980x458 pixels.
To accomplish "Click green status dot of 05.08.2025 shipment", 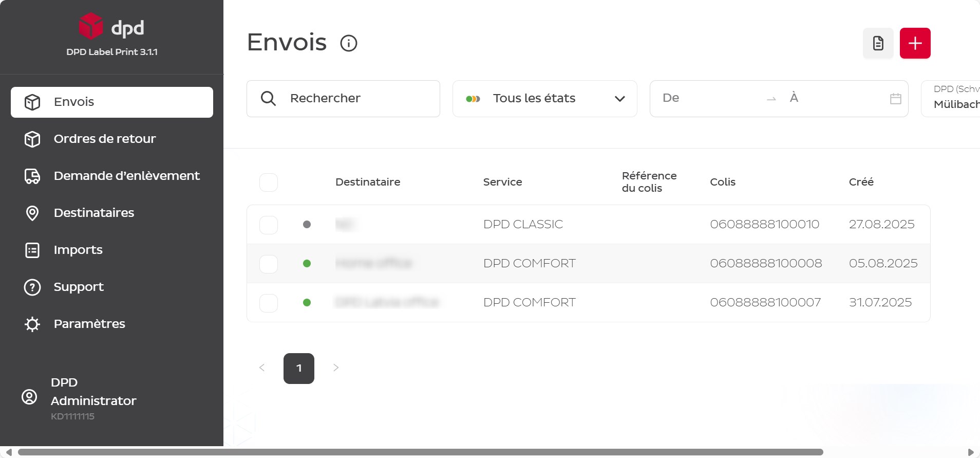I will pos(307,264).
